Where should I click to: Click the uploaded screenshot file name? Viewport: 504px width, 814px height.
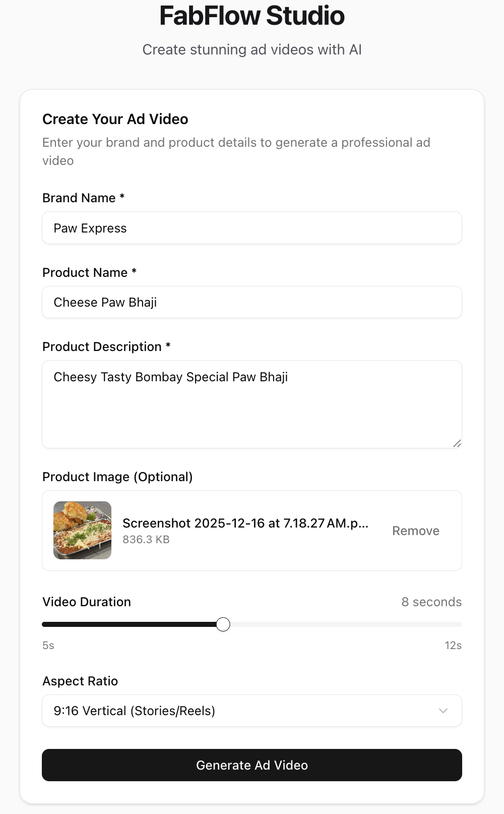click(245, 523)
